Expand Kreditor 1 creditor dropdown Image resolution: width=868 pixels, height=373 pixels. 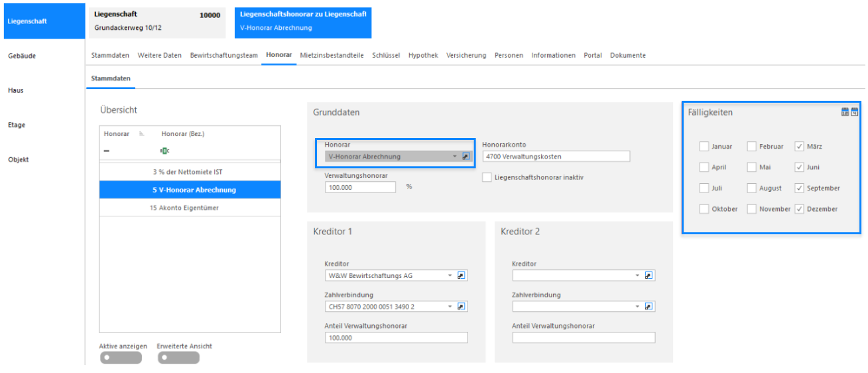tap(450, 275)
